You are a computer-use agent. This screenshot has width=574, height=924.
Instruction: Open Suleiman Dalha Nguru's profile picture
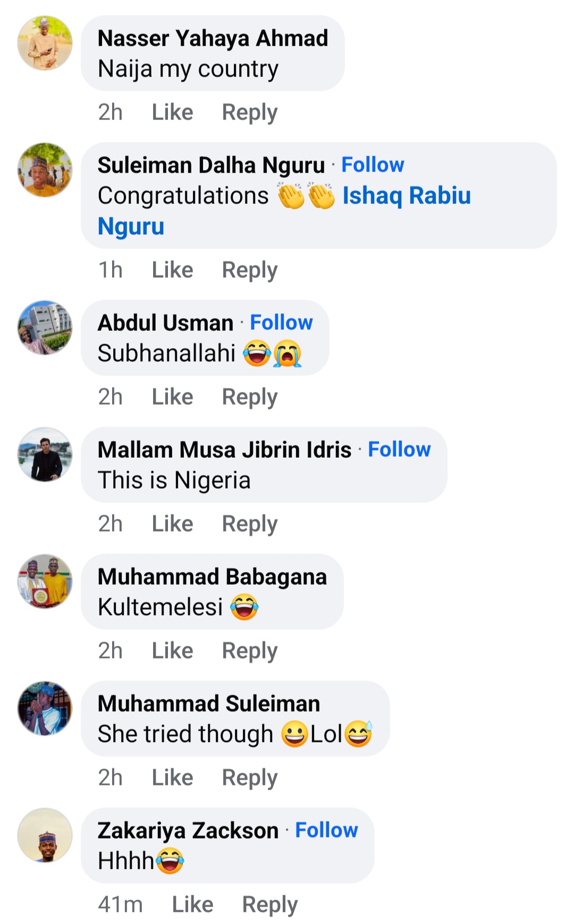coord(45,170)
